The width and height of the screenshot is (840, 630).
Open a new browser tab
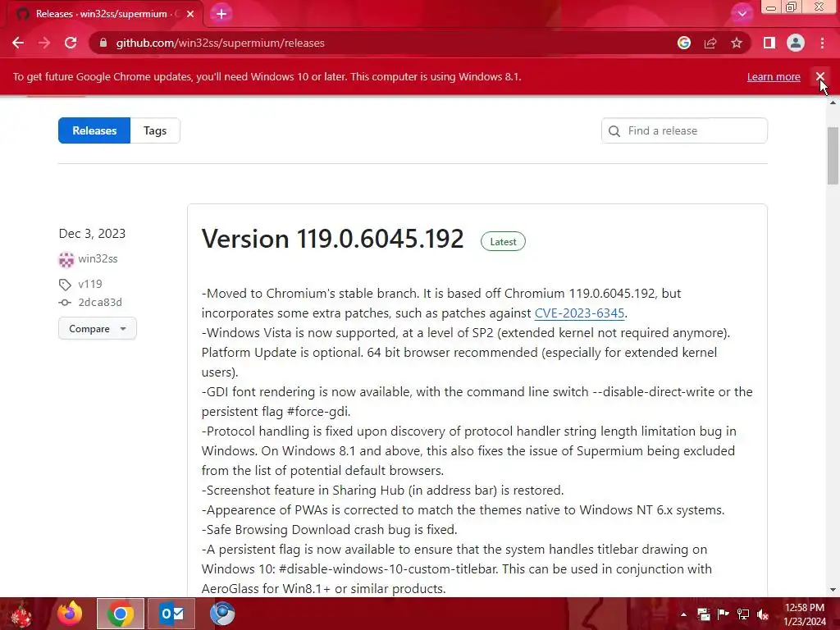tap(221, 14)
